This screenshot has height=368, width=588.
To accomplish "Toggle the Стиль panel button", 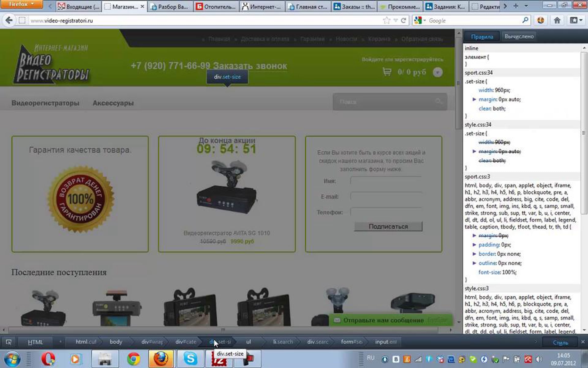I will (x=560, y=342).
